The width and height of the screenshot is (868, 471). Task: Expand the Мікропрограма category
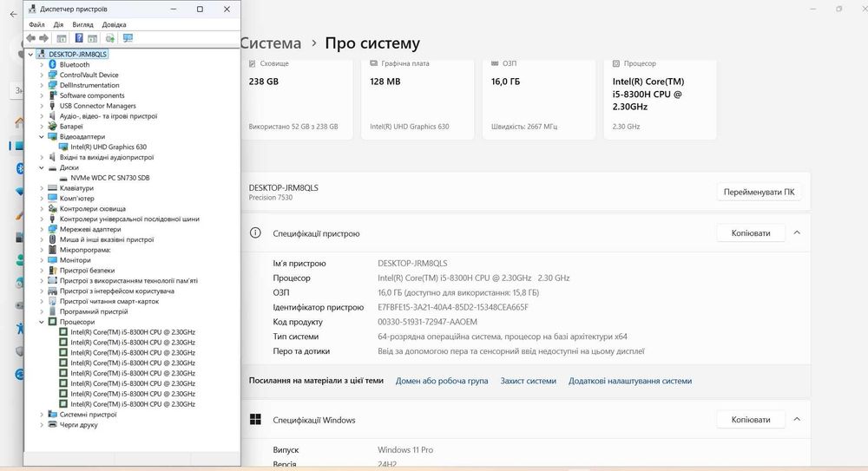point(42,250)
